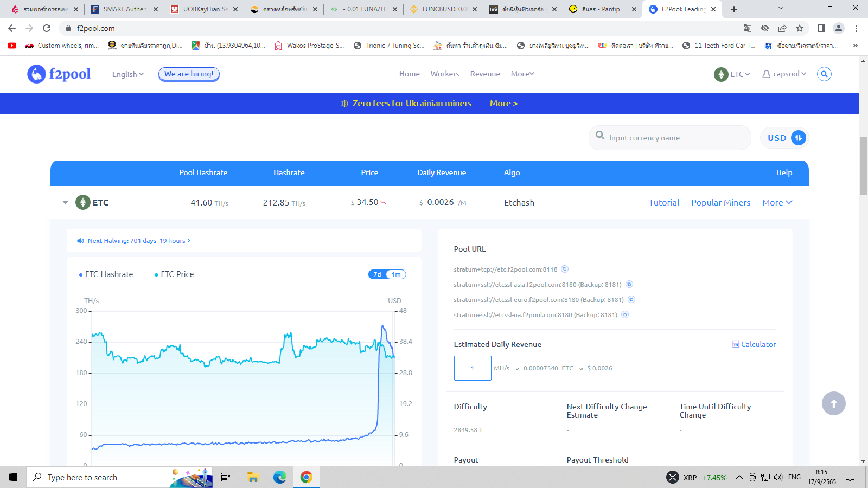Toggle the ETC Price chart series
This screenshot has height=488, width=868.
(174, 274)
